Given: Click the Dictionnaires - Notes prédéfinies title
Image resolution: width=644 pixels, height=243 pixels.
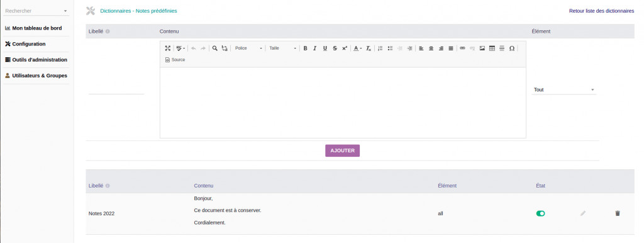Looking at the screenshot, I should tap(138, 11).
